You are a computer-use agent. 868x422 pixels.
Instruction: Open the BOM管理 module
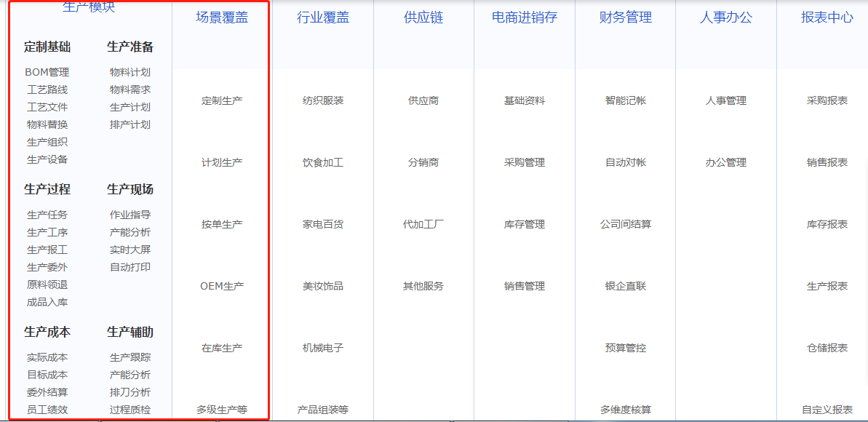point(46,73)
